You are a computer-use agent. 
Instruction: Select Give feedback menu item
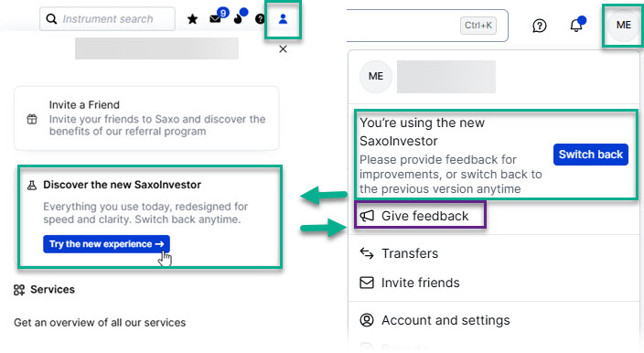(414, 216)
